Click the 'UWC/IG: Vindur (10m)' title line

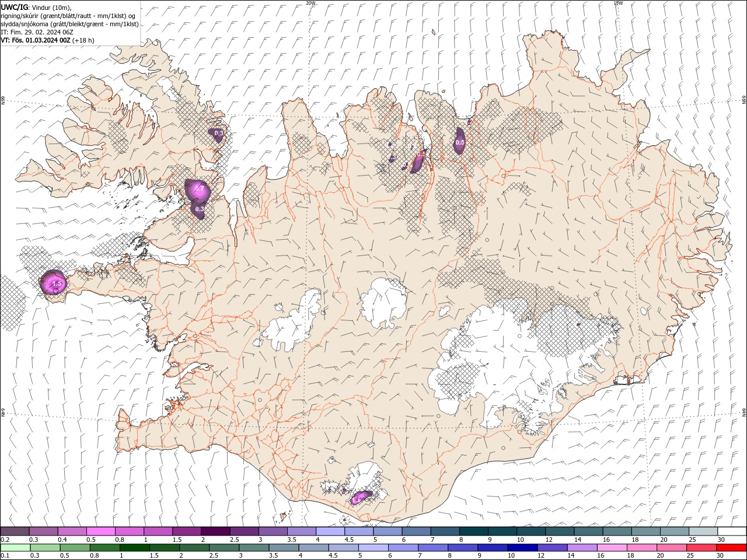click(x=36, y=7)
